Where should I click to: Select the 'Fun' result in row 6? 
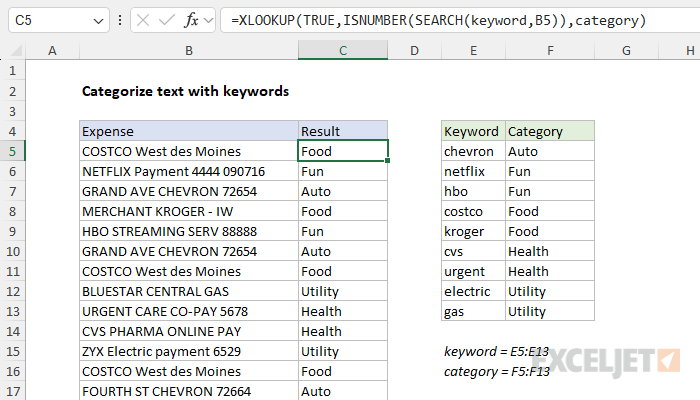[x=343, y=171]
